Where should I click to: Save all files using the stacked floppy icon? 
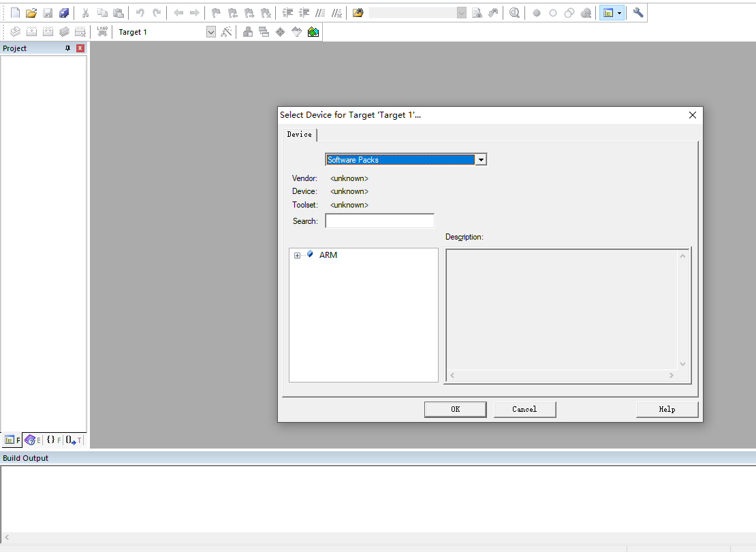64,13
